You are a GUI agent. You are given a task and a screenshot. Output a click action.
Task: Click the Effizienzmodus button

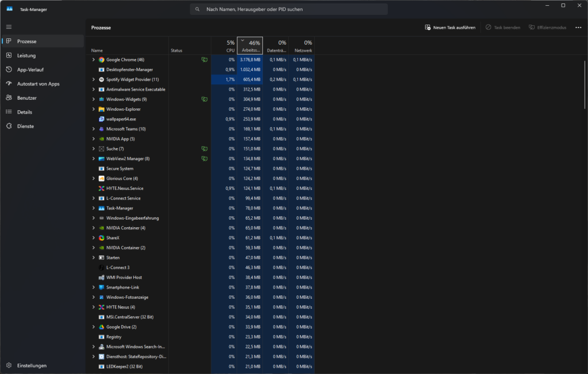point(547,28)
